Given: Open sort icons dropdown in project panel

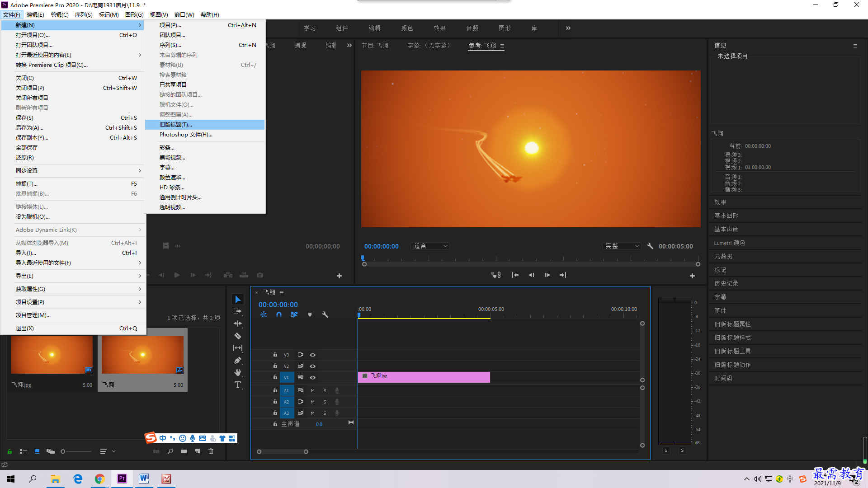Looking at the screenshot, I should point(108,451).
